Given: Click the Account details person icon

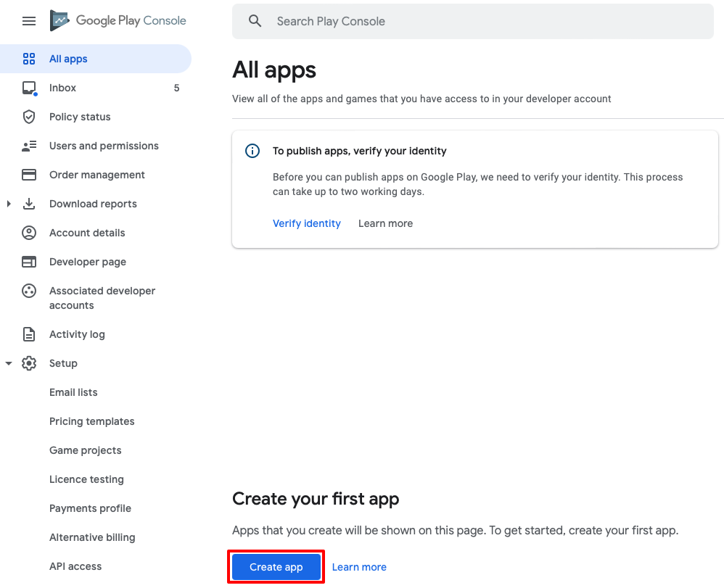Looking at the screenshot, I should [x=29, y=233].
